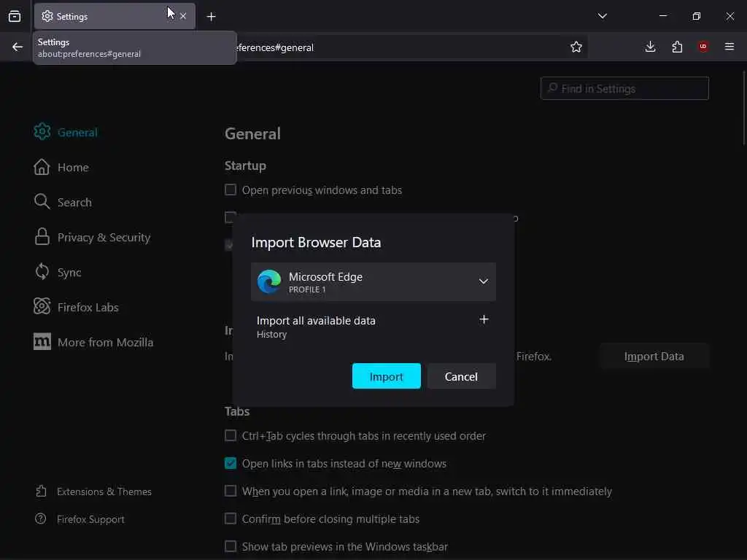Click the Home house icon in sidebar

[x=42, y=167]
